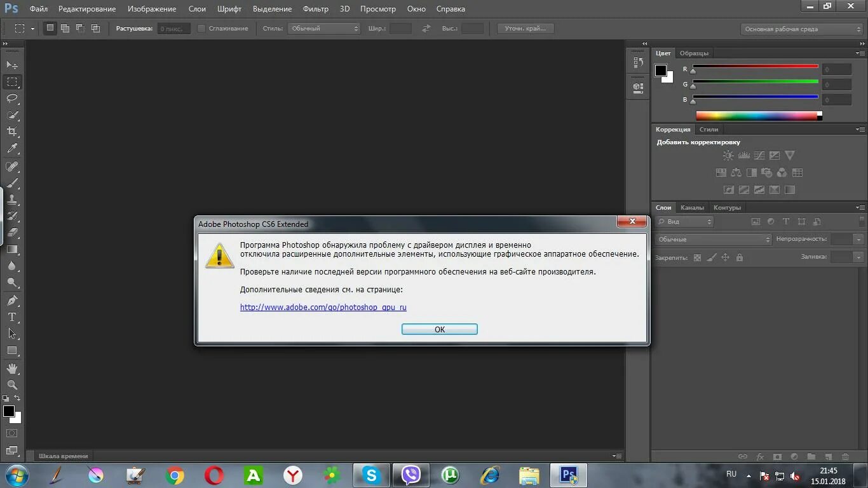The width and height of the screenshot is (868, 488).
Task: Select the Rectangular Marquee tool in the toolbox
Action: click(x=12, y=82)
